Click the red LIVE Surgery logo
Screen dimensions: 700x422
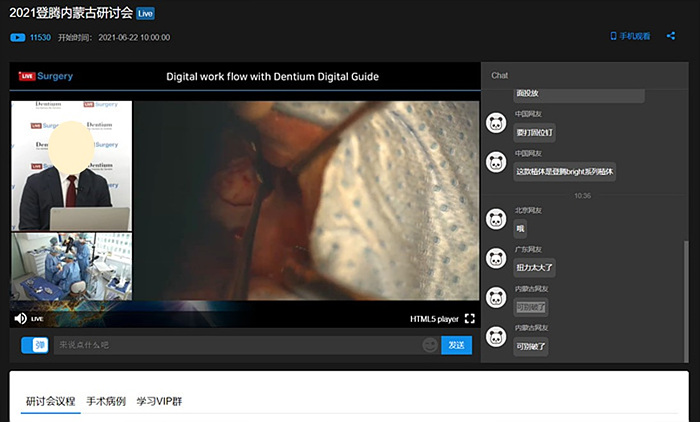(46, 76)
